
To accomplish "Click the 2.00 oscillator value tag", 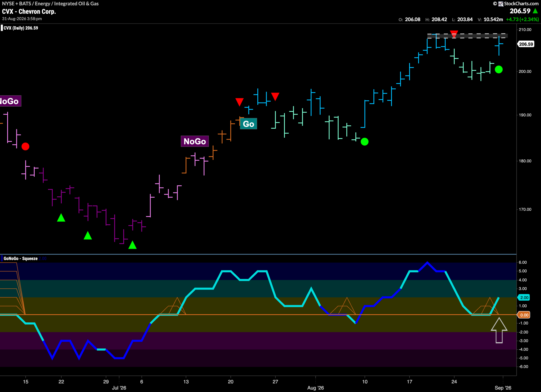I will pyautogui.click(x=524, y=297).
